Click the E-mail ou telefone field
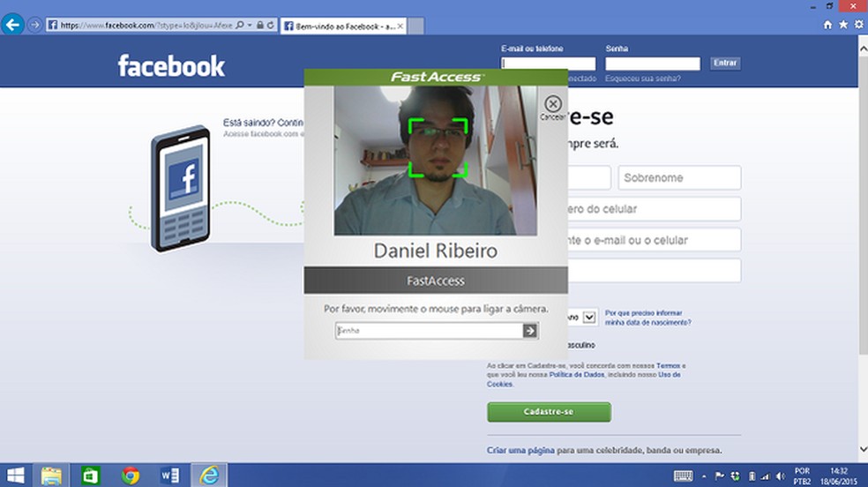The image size is (868, 487). point(548,64)
